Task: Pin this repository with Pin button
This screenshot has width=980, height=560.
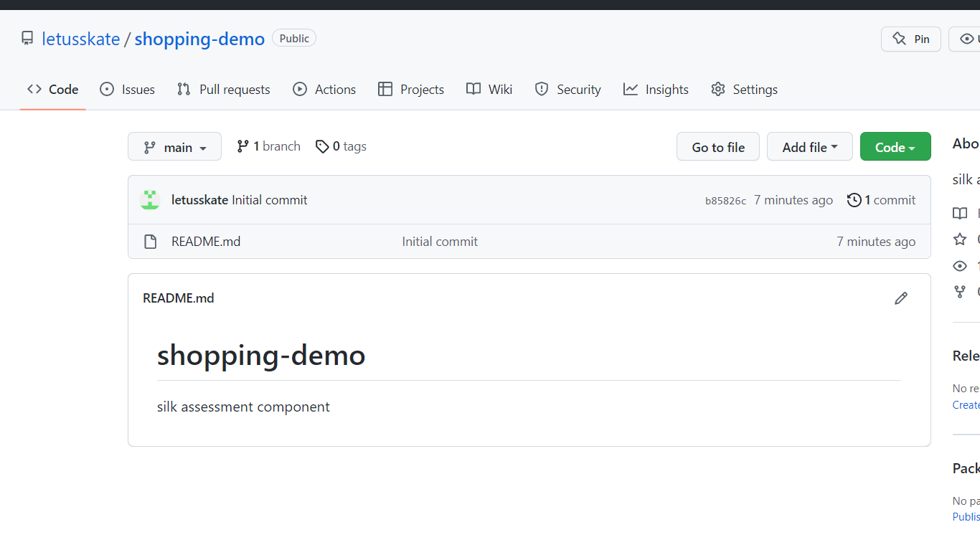Action: 910,39
